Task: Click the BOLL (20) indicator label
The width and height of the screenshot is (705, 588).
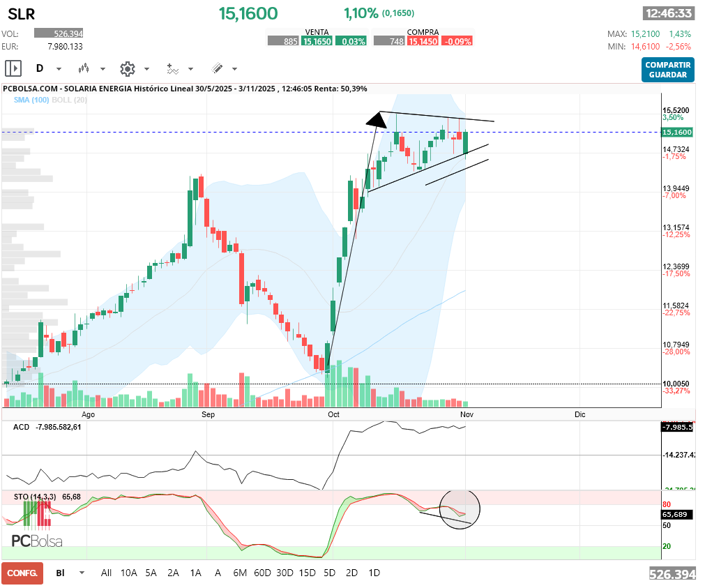Action: pyautogui.click(x=70, y=100)
